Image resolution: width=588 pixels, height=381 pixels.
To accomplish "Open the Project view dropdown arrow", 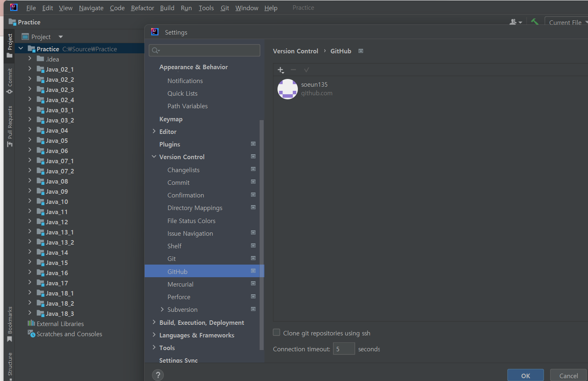I will [61, 37].
